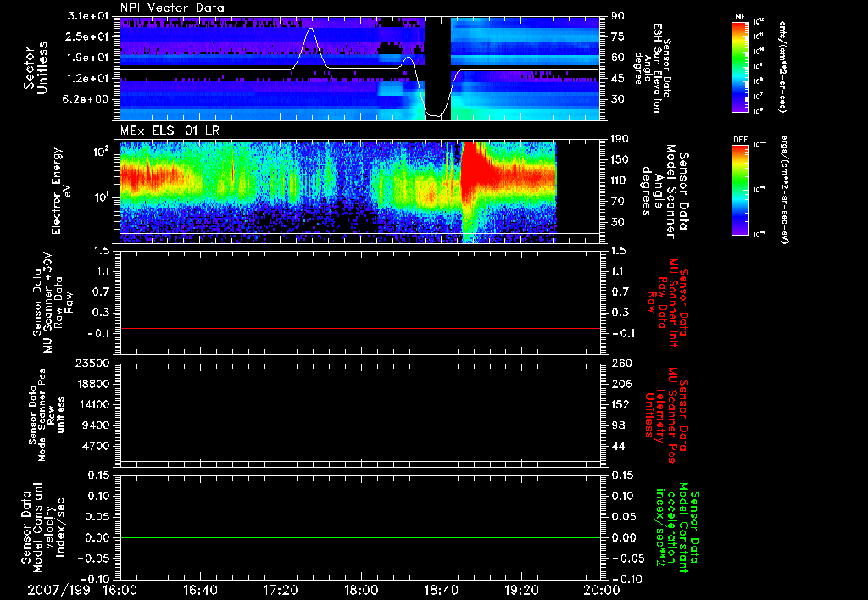Select the 20:00 end time label
The height and width of the screenshot is (600, 868).
[x=602, y=590]
